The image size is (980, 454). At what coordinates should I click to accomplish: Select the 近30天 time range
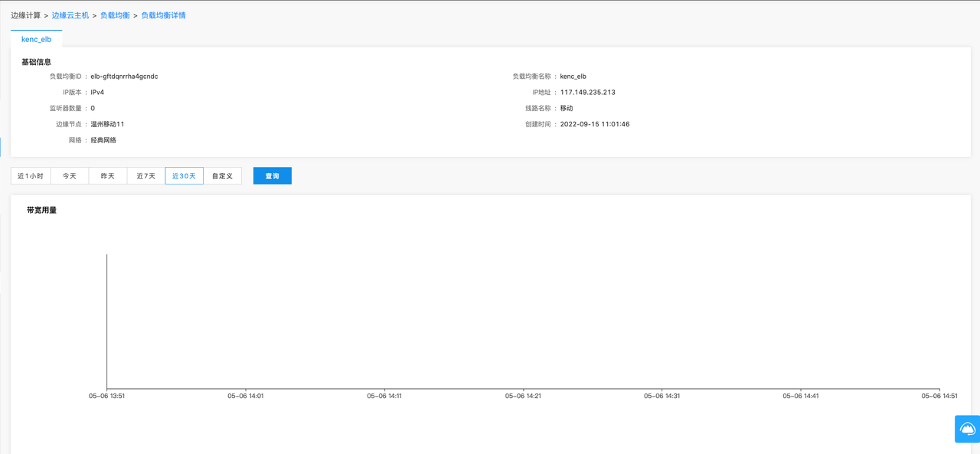click(185, 176)
